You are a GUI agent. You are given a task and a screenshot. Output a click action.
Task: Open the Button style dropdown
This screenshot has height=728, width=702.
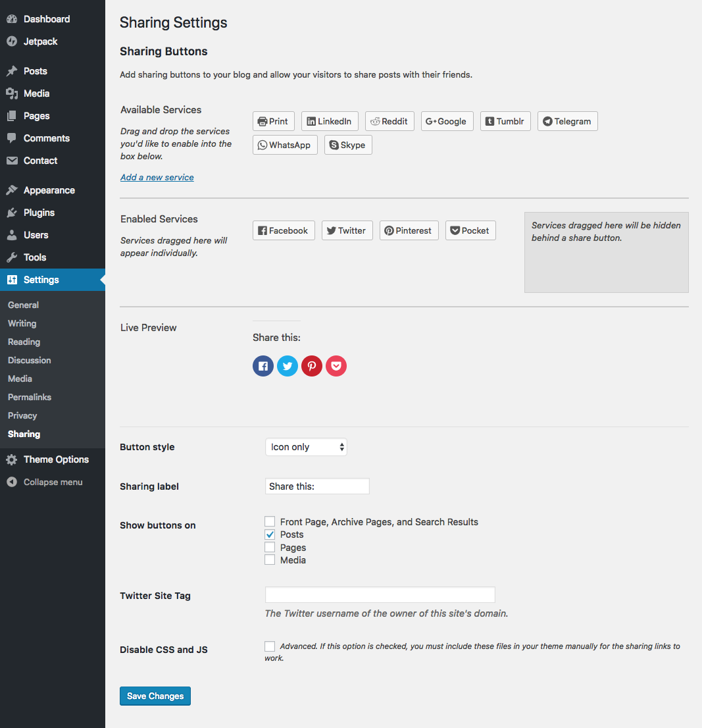click(306, 447)
